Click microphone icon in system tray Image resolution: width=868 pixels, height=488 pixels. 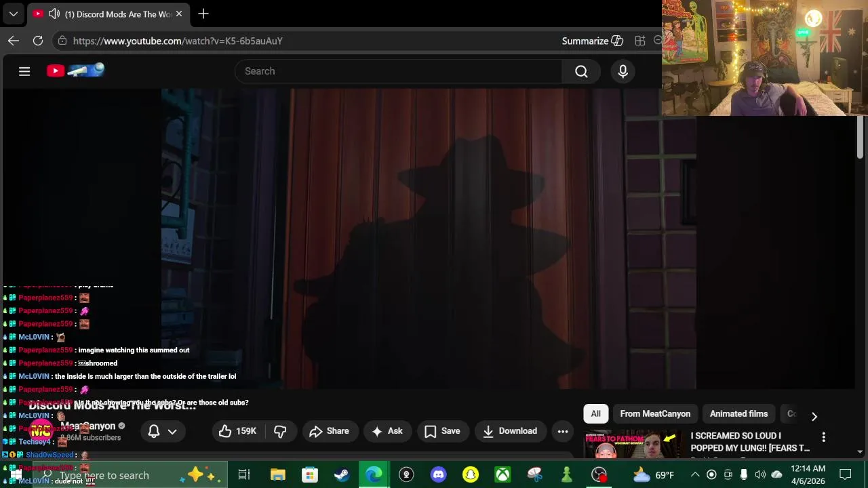(744, 475)
